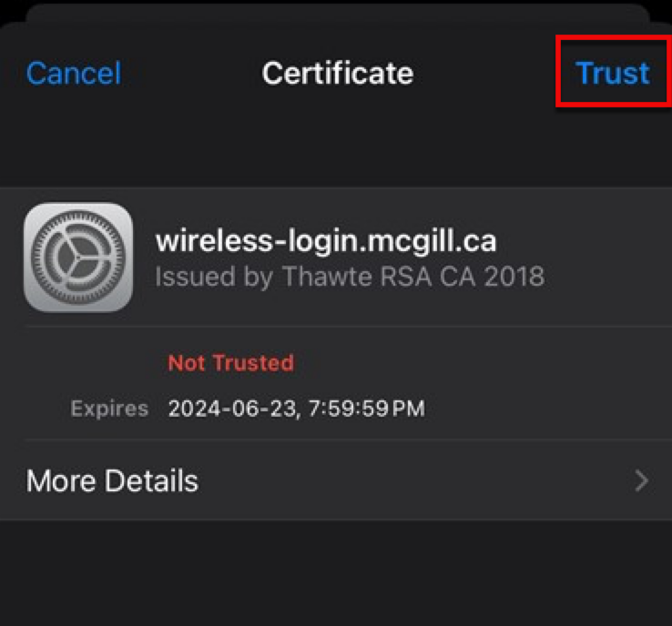Tap the Issued by Thawte RSA CA 2018 text
The height and width of the screenshot is (626, 672).
(x=350, y=277)
